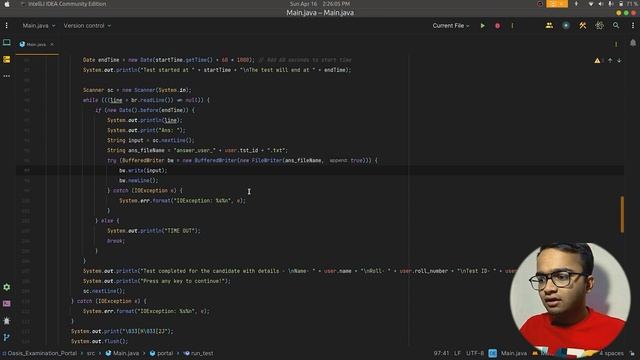Click the portal class breadcrumb

tap(161, 353)
